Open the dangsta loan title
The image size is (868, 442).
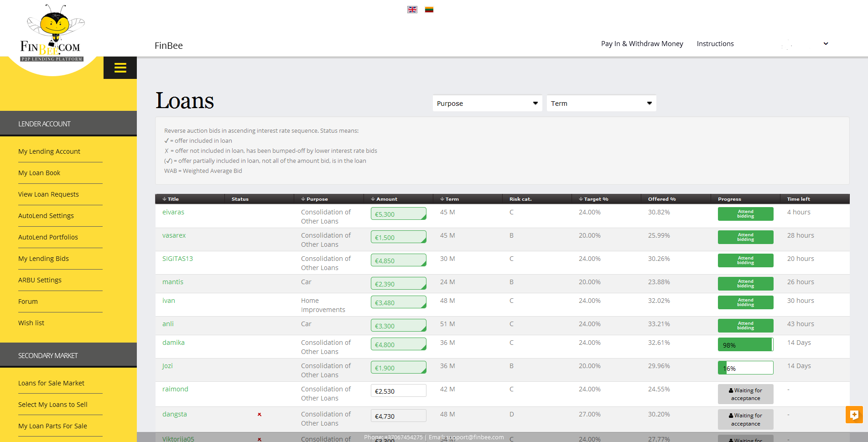coord(175,414)
